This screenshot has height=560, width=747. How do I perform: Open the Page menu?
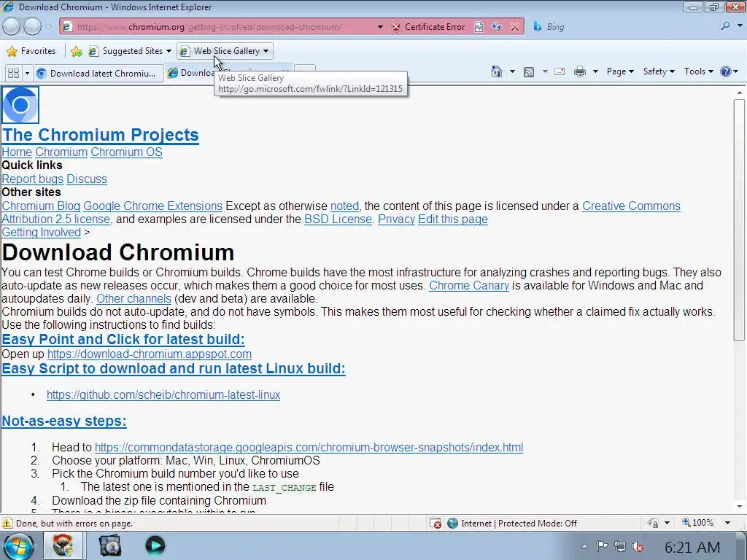tap(620, 71)
